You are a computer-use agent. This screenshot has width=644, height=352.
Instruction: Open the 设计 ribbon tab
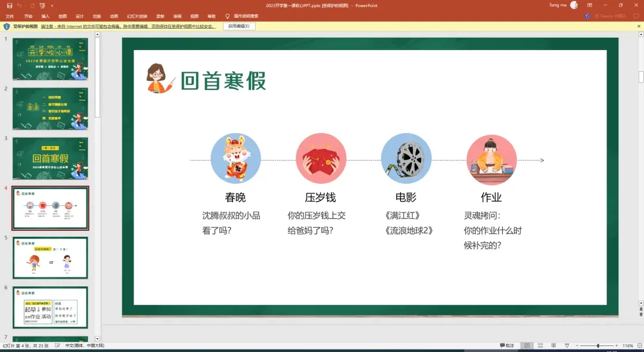click(x=80, y=17)
